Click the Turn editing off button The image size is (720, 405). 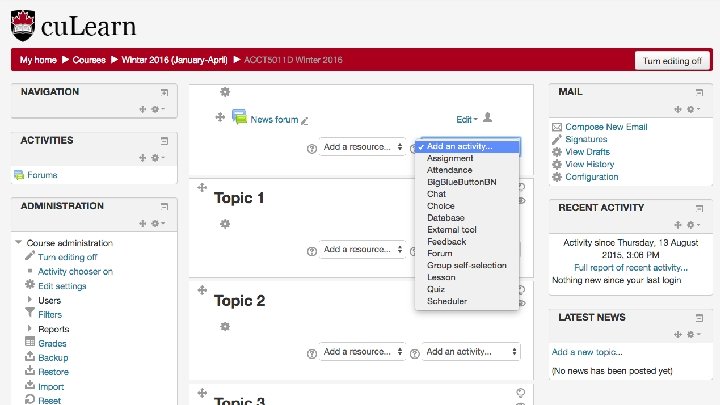tap(672, 61)
